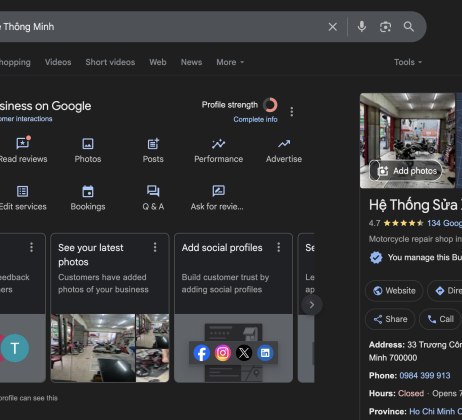
Task: Open the Tools dropdown
Action: (x=408, y=62)
